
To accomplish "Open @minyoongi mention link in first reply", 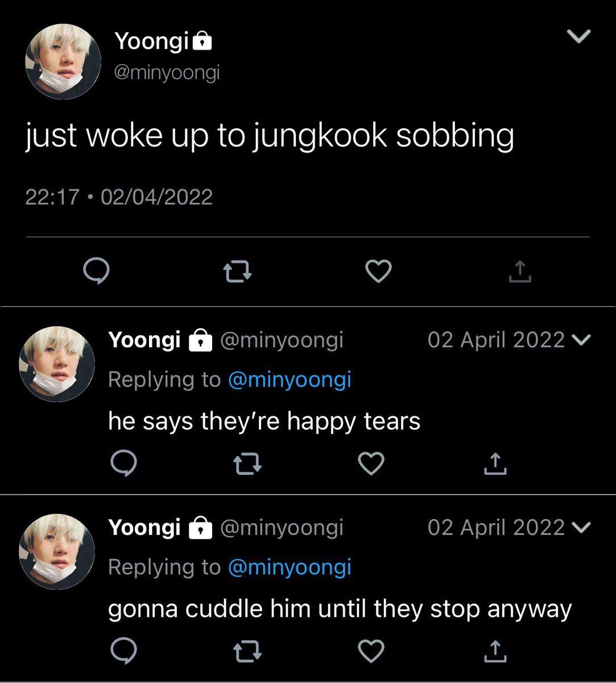I will [x=290, y=380].
